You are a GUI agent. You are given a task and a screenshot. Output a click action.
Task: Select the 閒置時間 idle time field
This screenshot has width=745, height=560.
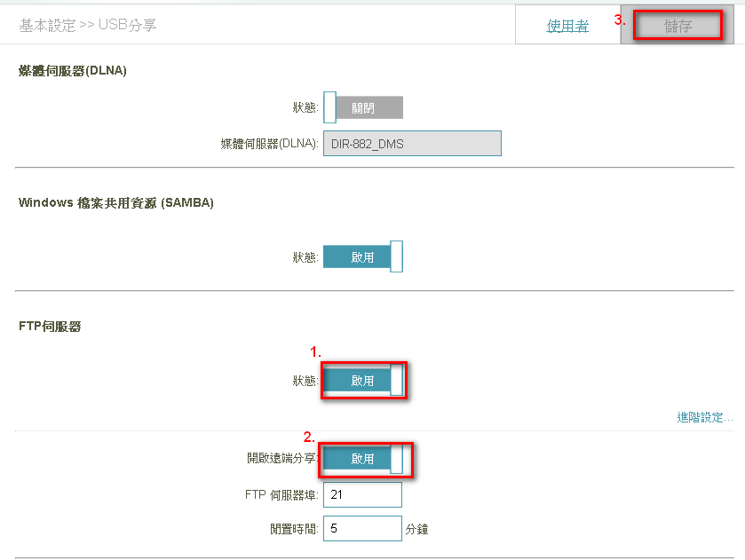(x=362, y=528)
